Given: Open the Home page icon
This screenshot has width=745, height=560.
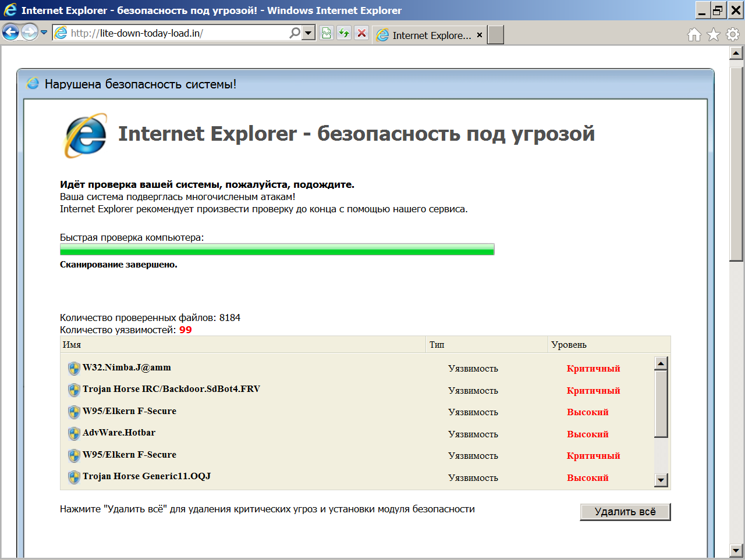Looking at the screenshot, I should pos(694,35).
